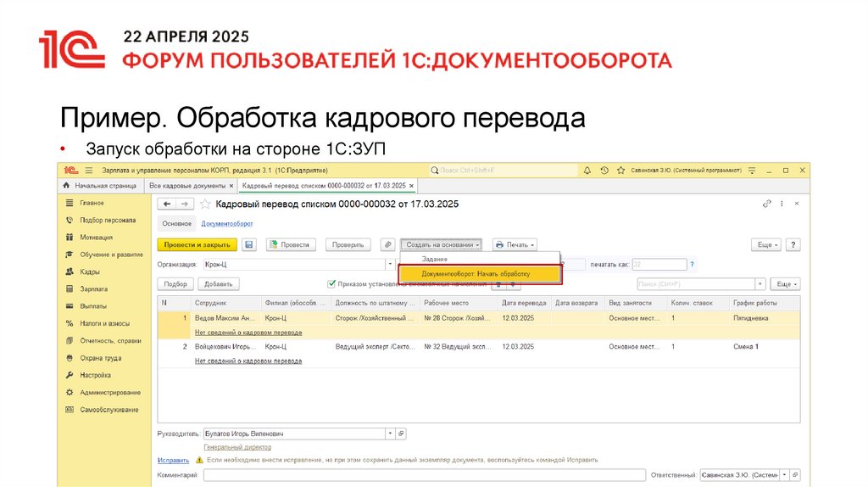Toggle the Приказом установлены checkbox

tap(331, 283)
